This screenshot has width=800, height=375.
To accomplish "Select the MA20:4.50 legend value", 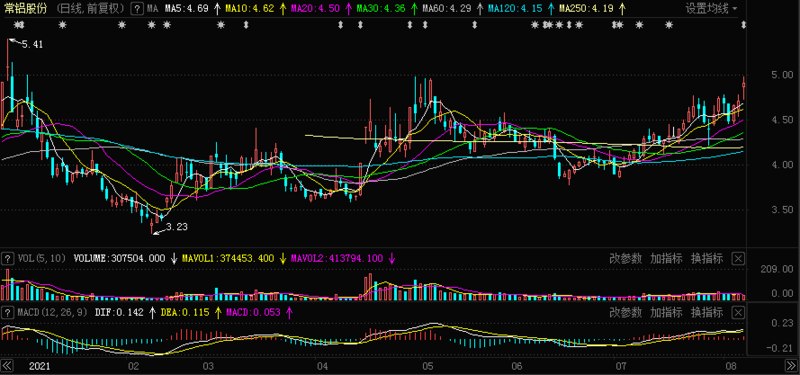I will click(315, 9).
